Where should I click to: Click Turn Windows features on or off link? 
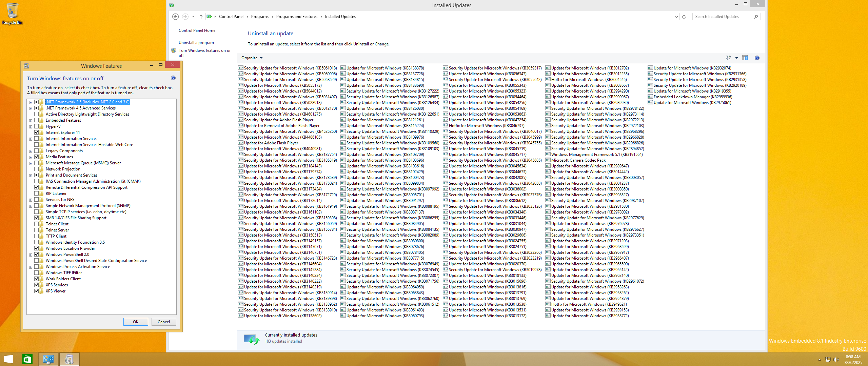(x=204, y=53)
